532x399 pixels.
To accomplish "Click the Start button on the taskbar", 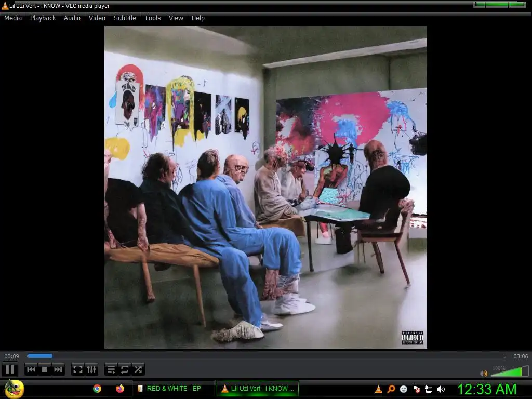I will (x=14, y=389).
